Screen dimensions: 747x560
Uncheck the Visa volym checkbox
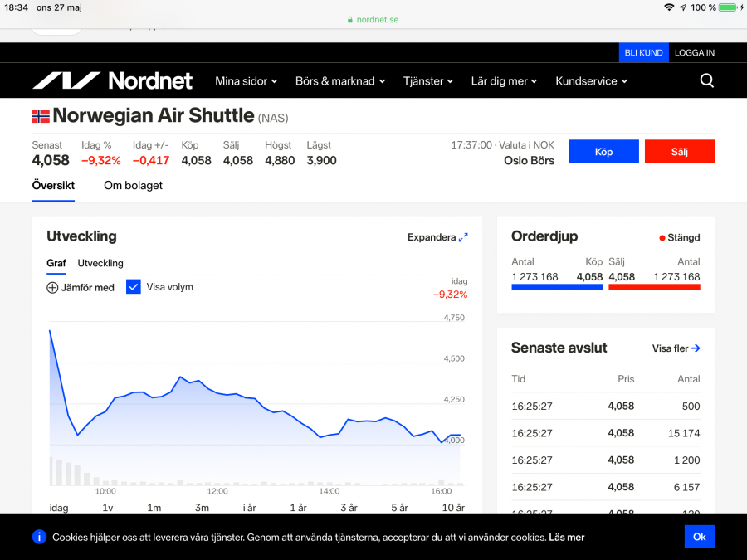point(134,287)
